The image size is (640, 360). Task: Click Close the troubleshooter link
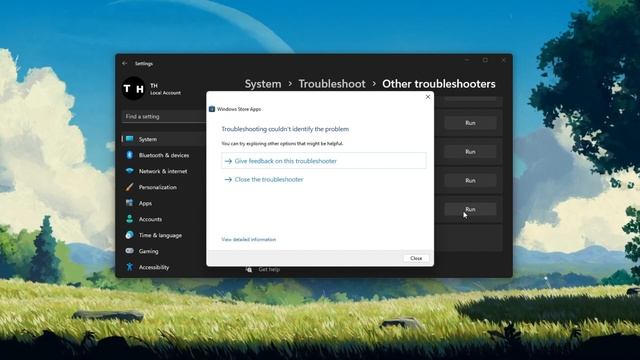[264, 180]
